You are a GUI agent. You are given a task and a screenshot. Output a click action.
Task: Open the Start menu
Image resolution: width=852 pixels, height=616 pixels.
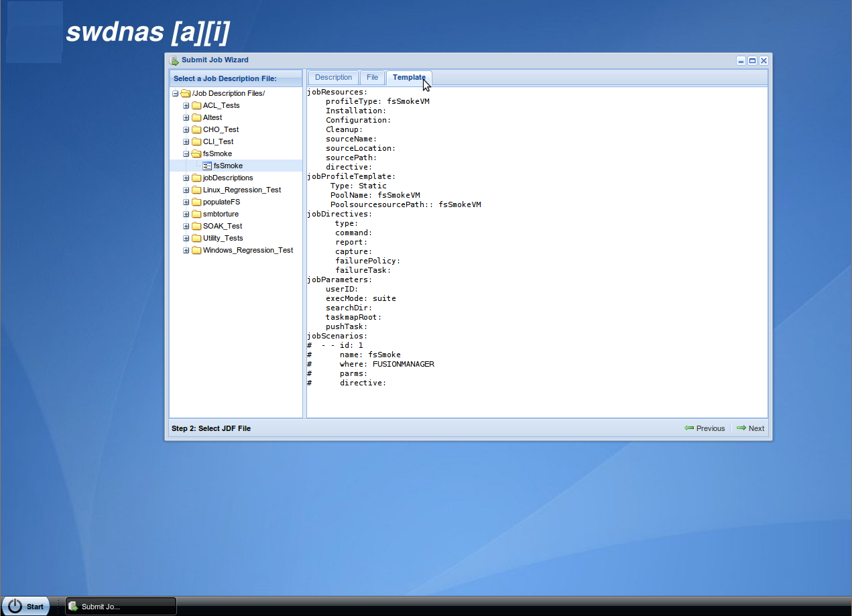(x=26, y=606)
